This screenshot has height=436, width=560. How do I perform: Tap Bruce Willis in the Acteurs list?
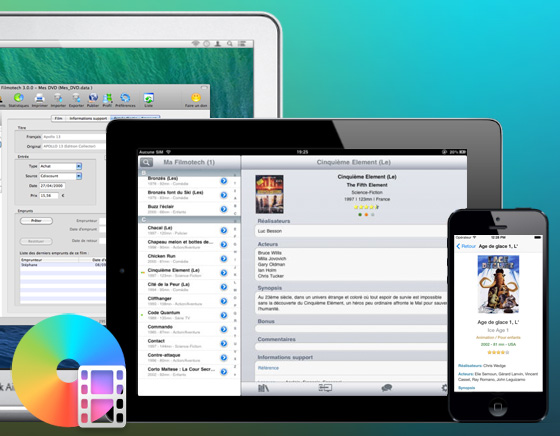tap(270, 253)
